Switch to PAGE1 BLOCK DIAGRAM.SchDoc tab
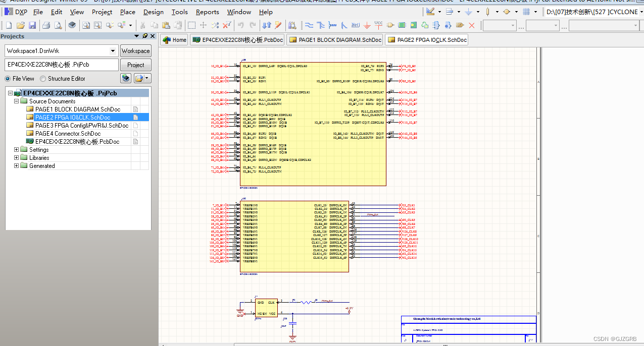 [334, 40]
